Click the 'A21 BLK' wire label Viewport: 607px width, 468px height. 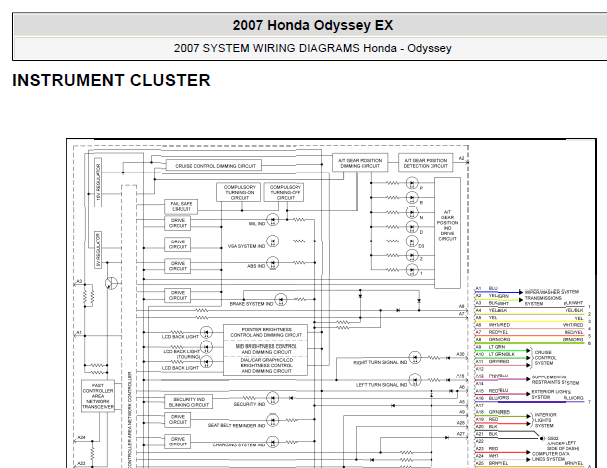pyautogui.click(x=487, y=434)
